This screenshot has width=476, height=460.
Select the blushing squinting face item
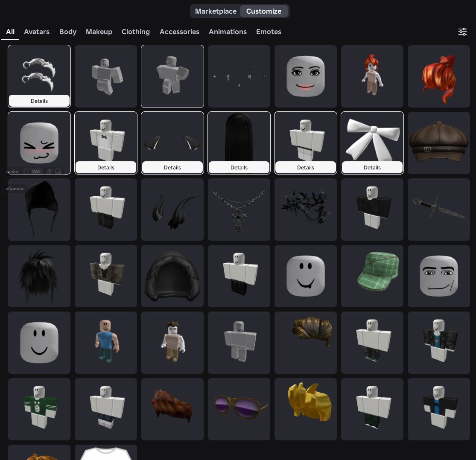click(39, 143)
